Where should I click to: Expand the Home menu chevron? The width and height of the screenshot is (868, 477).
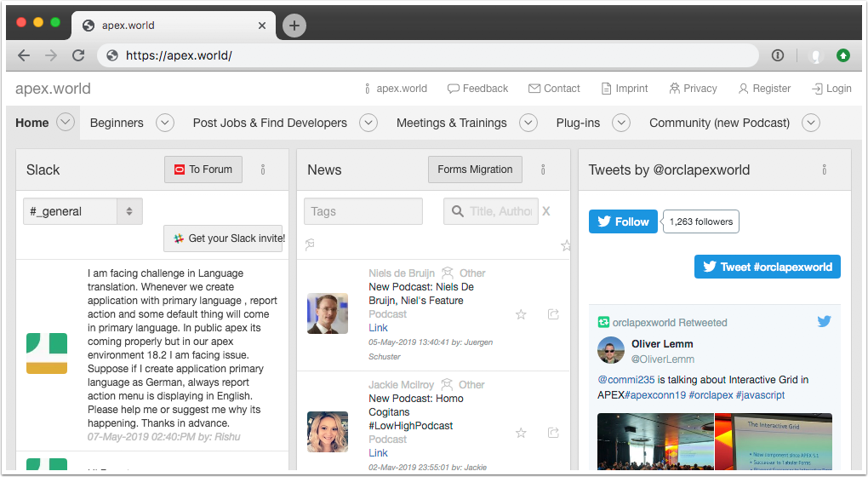pyautogui.click(x=66, y=122)
